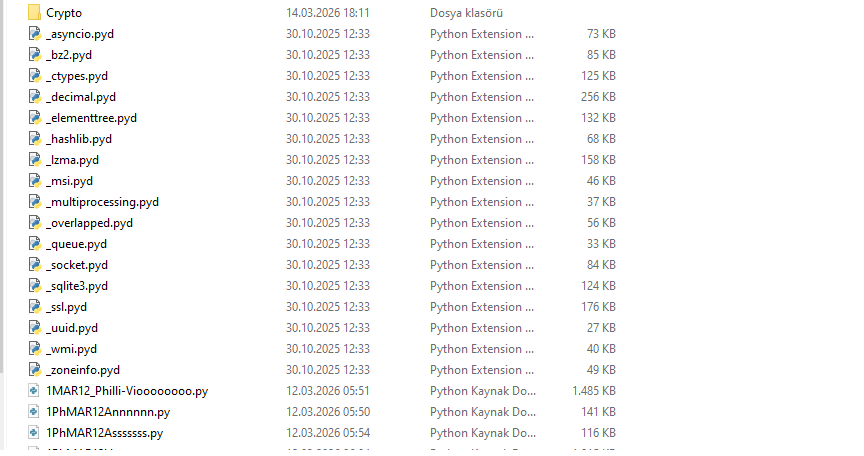This screenshot has height=456, width=864.
Task: Click the _sqlite3.pyd file icon
Action: tap(35, 286)
